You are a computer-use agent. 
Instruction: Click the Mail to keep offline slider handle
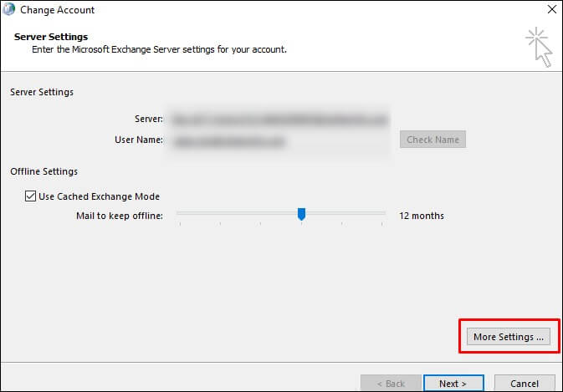(302, 214)
